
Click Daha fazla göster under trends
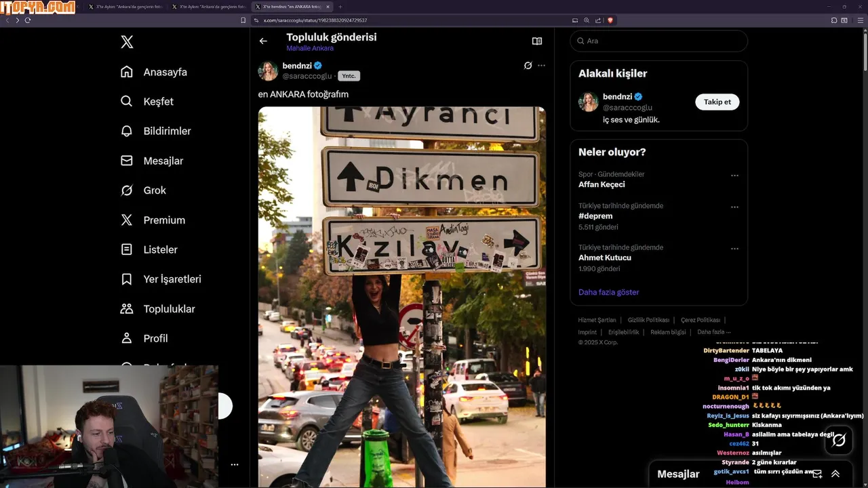click(609, 292)
